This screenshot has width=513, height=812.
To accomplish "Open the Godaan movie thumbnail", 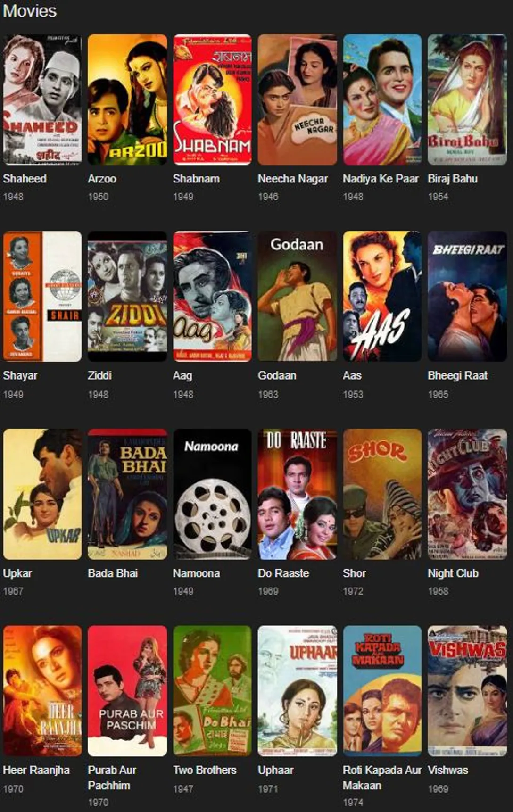I will coord(297,296).
